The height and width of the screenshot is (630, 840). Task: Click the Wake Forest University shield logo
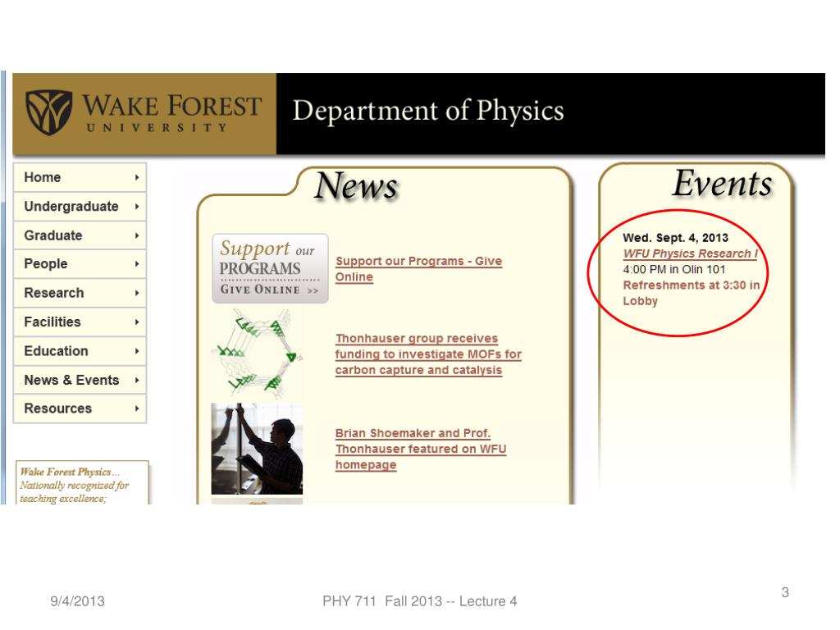(x=48, y=112)
